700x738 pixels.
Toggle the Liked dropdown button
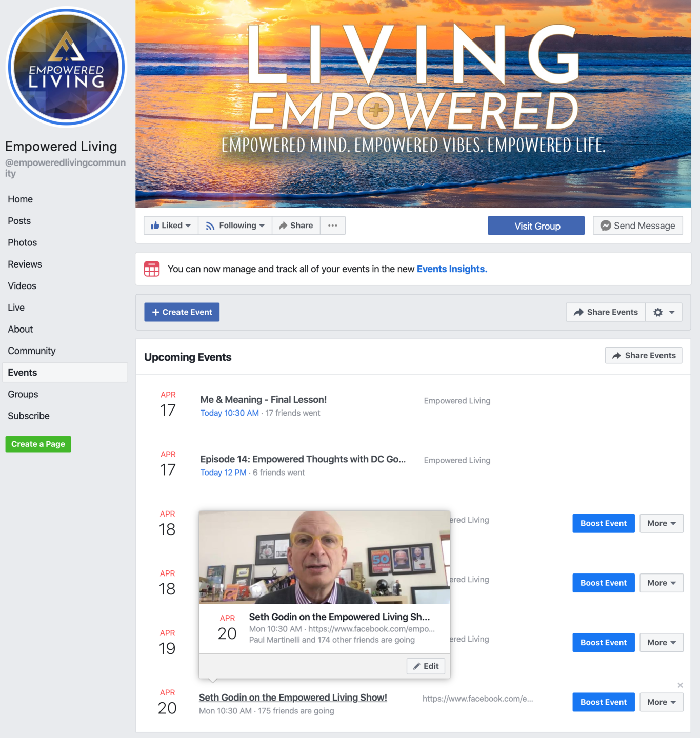click(171, 225)
